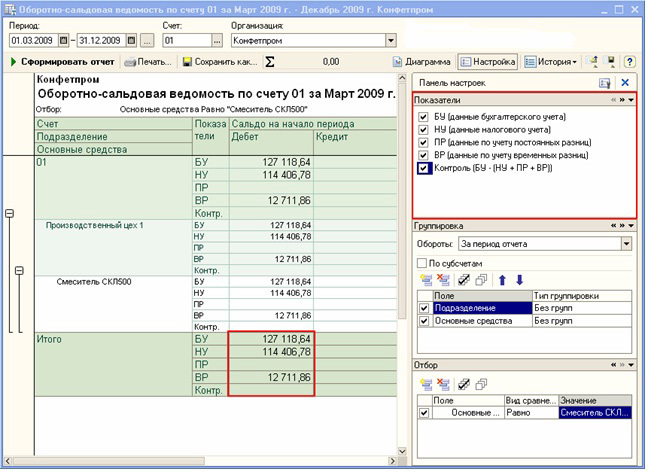Click Группировка section left double-arrow
This screenshot has width=648, height=472.
614,226
